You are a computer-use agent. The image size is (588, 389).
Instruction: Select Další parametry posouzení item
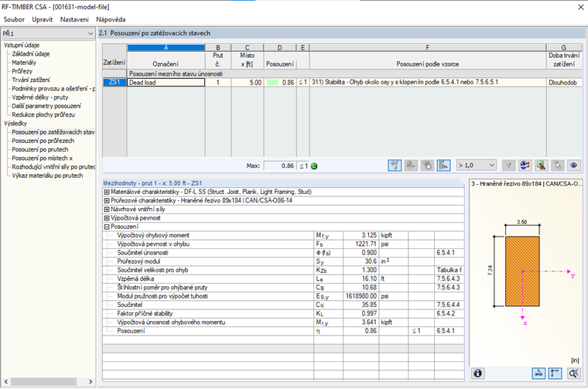[46, 106]
